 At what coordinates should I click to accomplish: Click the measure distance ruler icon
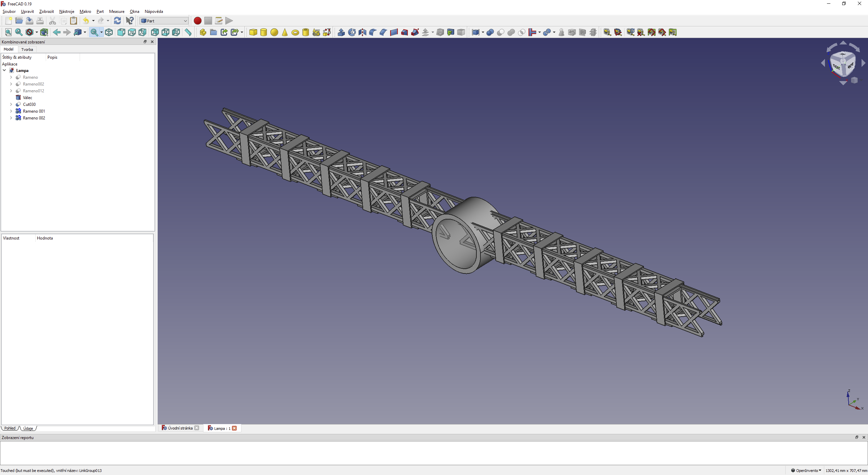click(x=188, y=32)
